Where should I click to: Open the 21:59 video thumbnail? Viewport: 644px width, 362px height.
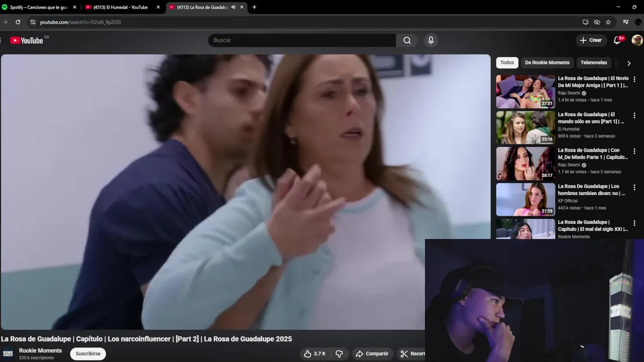[525, 200]
